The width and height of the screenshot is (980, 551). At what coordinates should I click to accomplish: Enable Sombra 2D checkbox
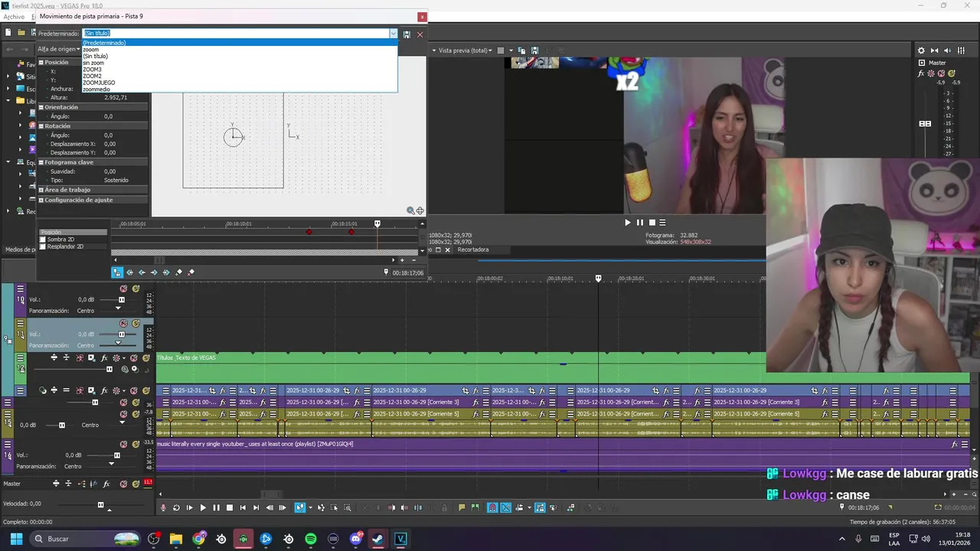click(x=43, y=240)
